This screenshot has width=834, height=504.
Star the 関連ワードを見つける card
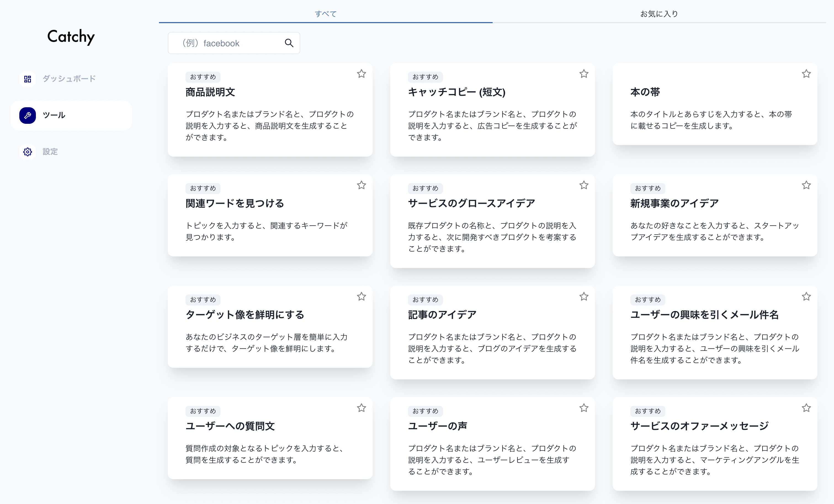(361, 185)
